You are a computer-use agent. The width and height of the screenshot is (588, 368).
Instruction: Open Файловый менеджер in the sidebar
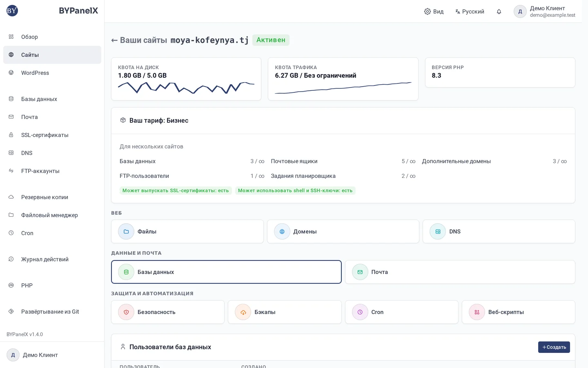[x=52, y=215]
